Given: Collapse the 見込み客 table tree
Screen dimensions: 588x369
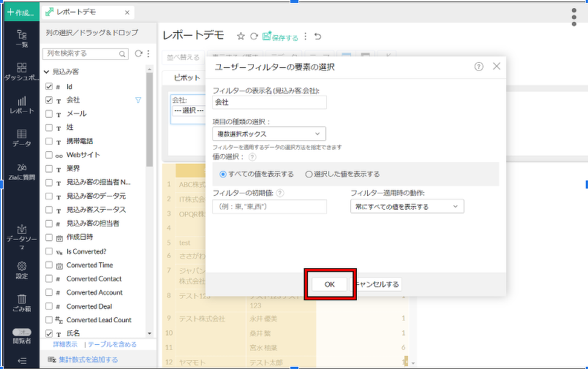Looking at the screenshot, I should point(47,72).
